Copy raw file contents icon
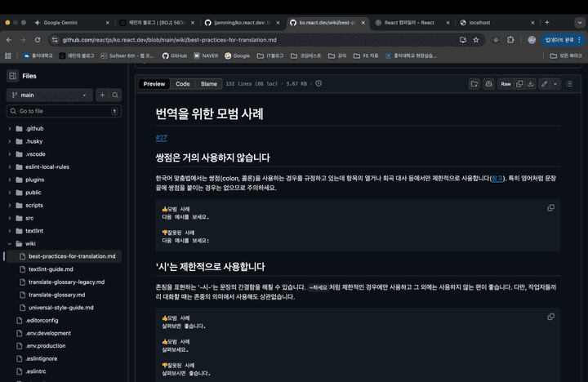Image resolution: width=588 pixels, height=382 pixels. [x=519, y=83]
